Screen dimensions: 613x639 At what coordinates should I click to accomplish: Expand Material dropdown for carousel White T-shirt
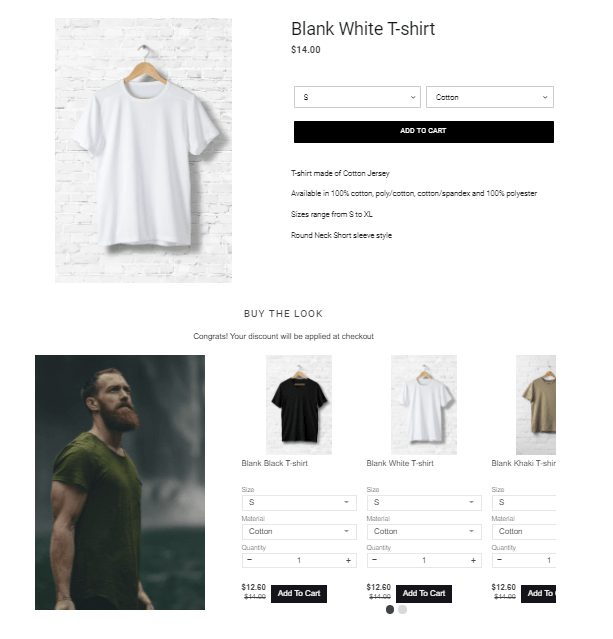pos(424,531)
